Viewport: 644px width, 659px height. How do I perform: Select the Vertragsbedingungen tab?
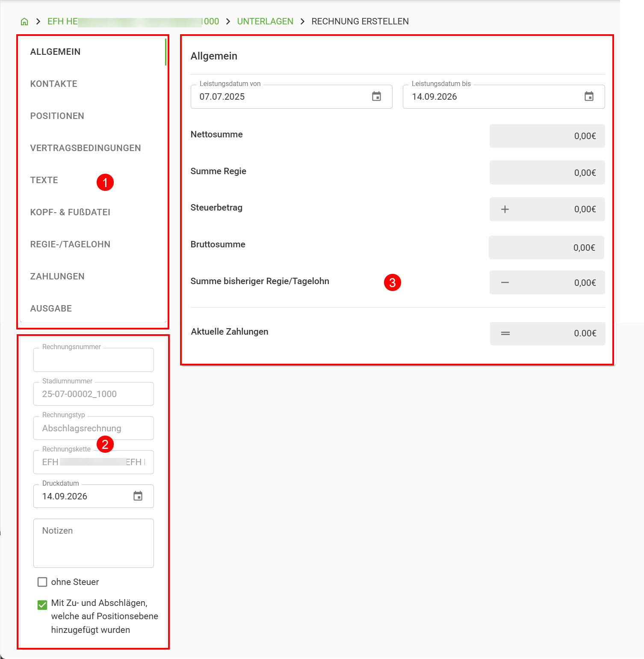pyautogui.click(x=86, y=148)
